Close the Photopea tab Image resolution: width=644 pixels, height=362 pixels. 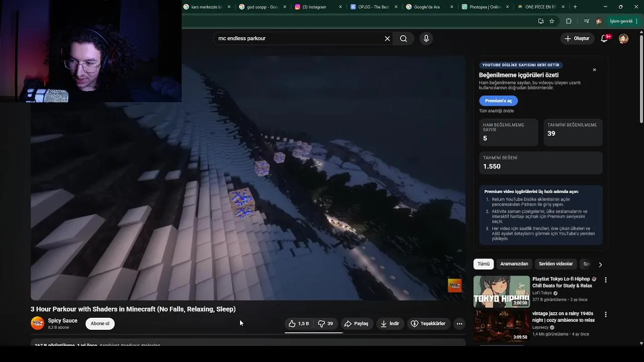pos(507,7)
